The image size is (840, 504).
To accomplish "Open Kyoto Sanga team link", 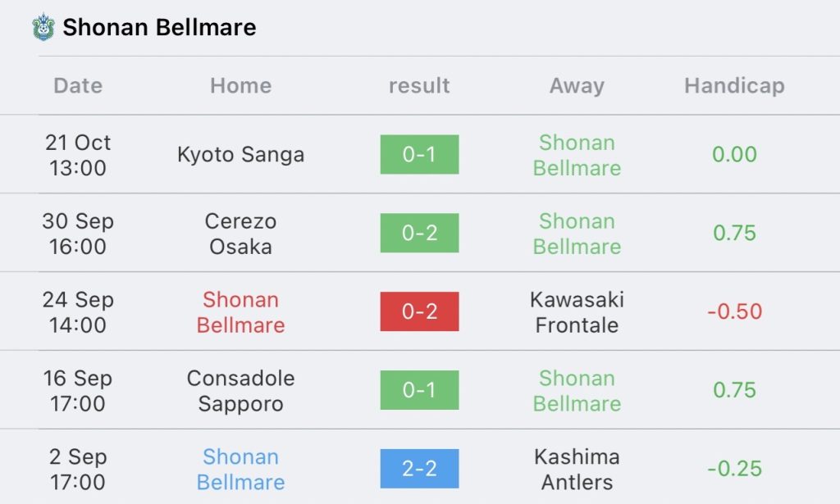I will (x=240, y=155).
